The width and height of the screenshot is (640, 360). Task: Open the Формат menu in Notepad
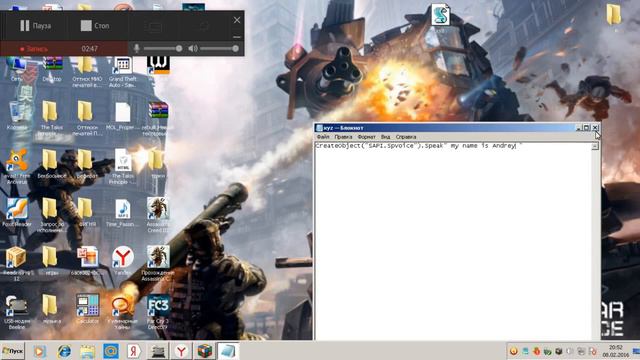[367, 137]
